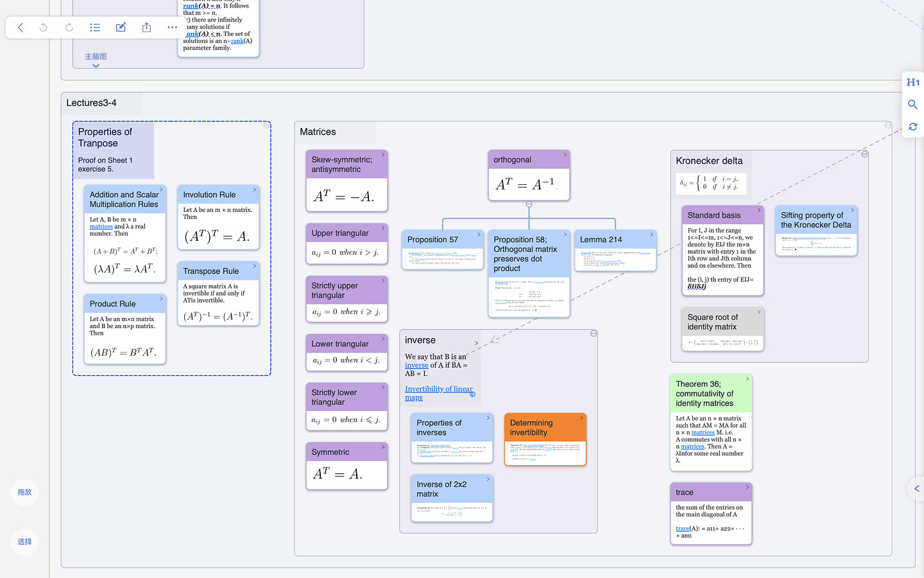Collapse the Kronecker delta group

pos(864,154)
